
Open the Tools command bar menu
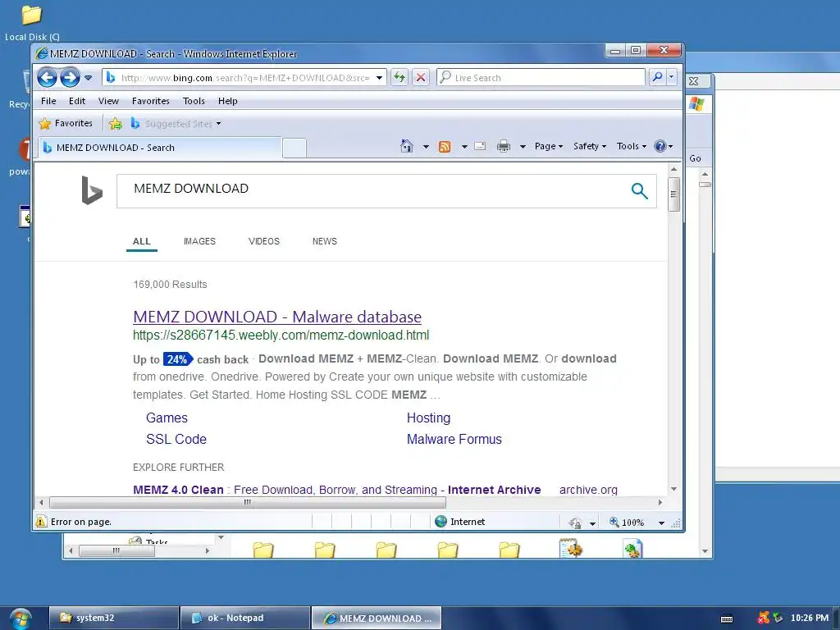[x=631, y=146]
